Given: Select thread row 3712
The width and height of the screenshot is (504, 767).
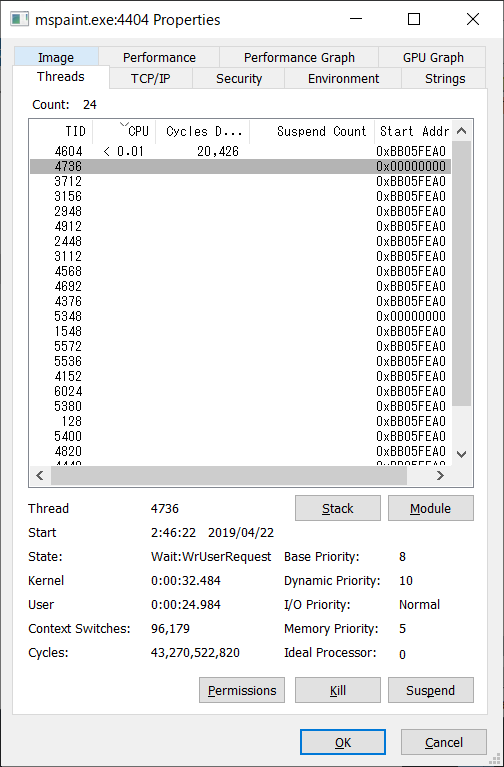Looking at the screenshot, I should coord(240,181).
